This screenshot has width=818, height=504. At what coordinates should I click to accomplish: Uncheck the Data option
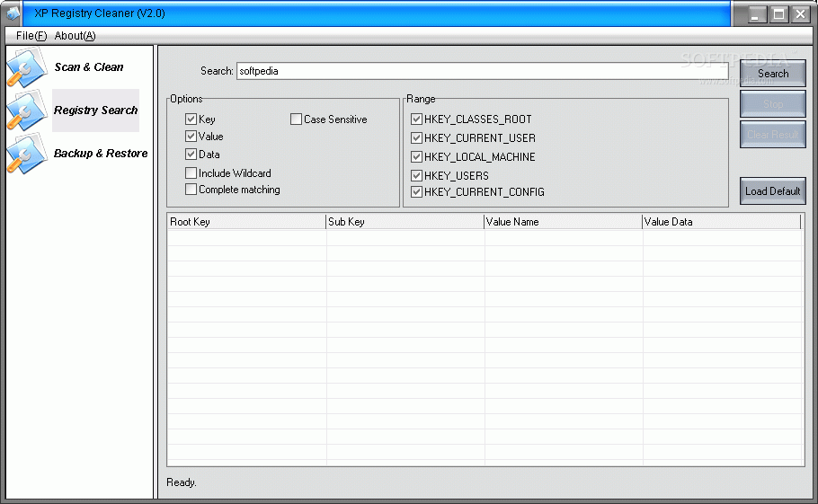pos(191,155)
